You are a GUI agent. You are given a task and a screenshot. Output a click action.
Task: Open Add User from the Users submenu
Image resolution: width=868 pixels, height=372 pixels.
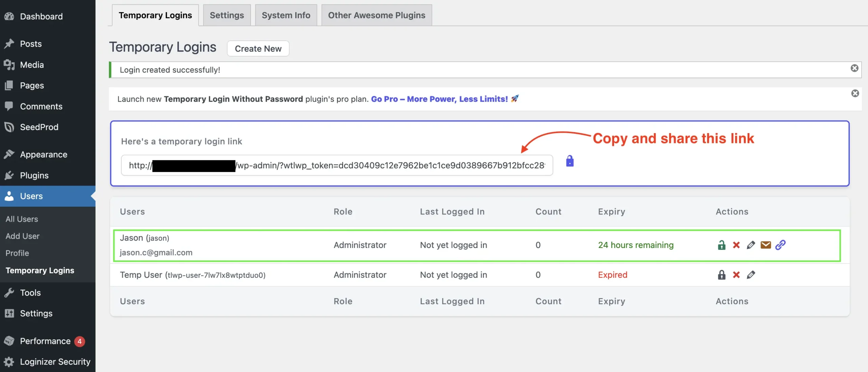pyautogui.click(x=22, y=236)
